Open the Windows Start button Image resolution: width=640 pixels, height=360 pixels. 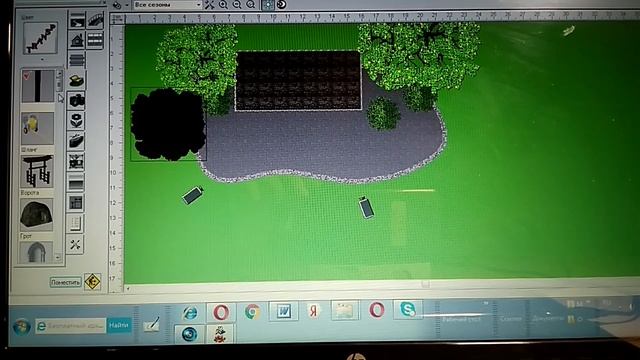pyautogui.click(x=21, y=327)
